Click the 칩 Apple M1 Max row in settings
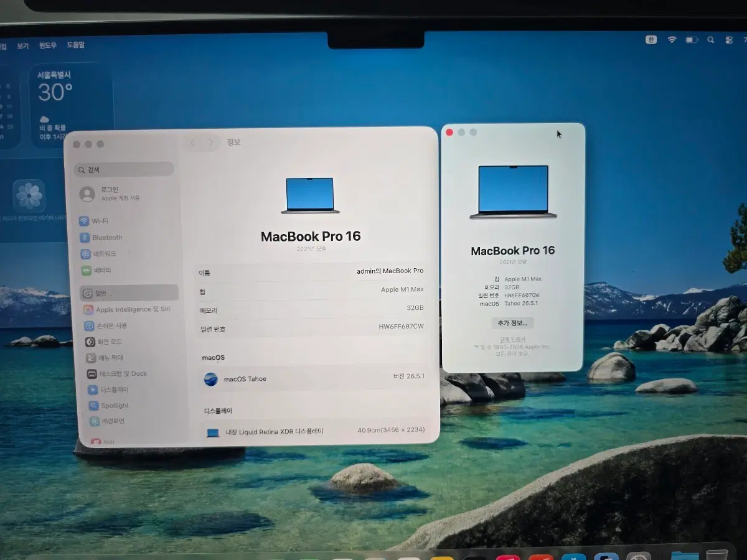This screenshot has width=747, height=560. point(312,291)
